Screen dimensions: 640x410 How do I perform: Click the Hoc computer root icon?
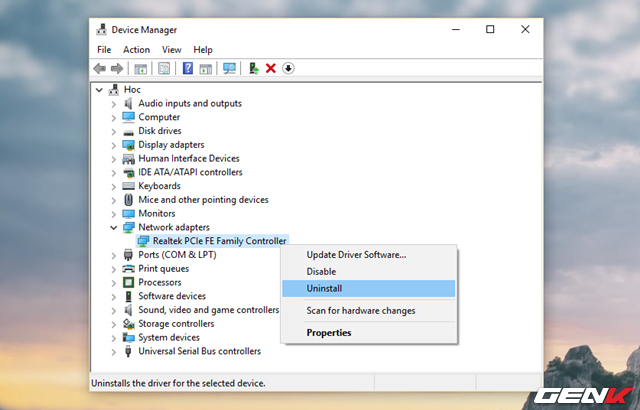pyautogui.click(x=114, y=90)
